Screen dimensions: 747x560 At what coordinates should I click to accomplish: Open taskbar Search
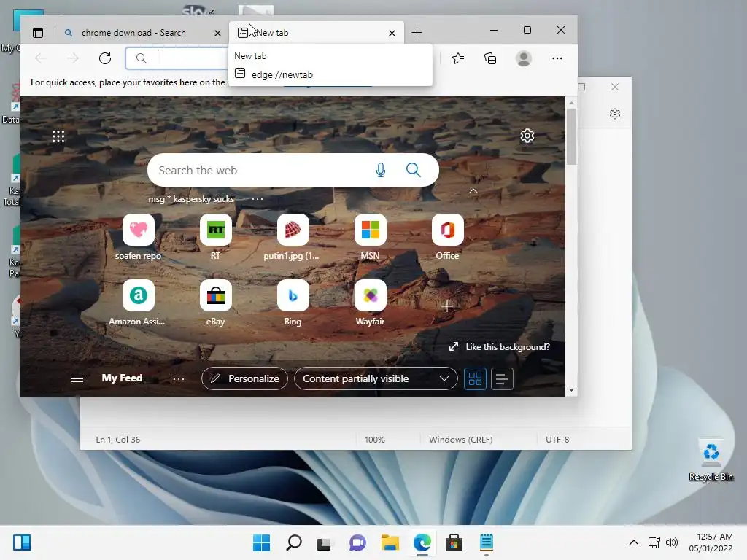click(293, 542)
